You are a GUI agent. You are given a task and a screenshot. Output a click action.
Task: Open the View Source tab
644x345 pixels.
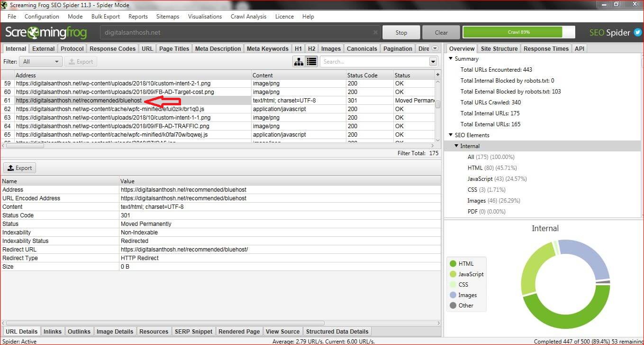pyautogui.click(x=283, y=331)
